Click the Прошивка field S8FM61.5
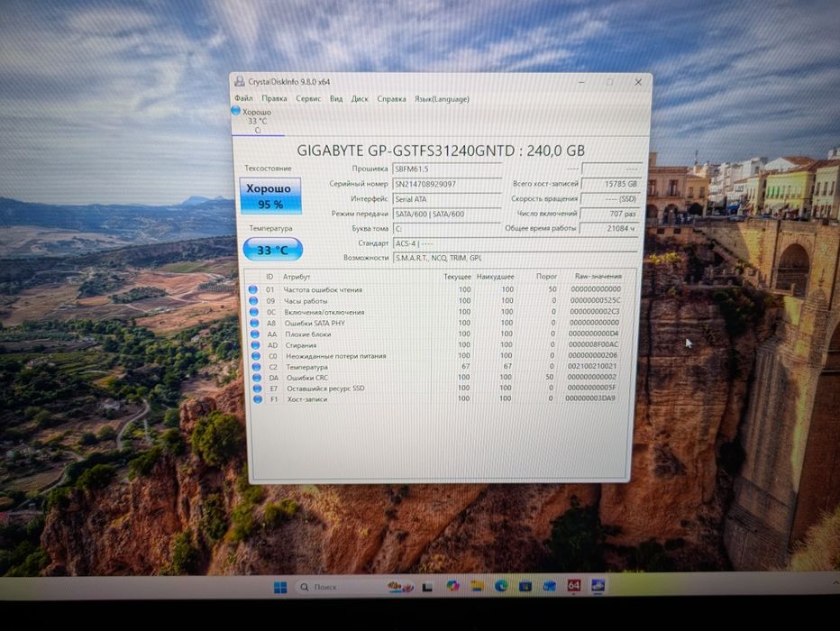Image resolution: width=840 pixels, height=631 pixels. 447,169
